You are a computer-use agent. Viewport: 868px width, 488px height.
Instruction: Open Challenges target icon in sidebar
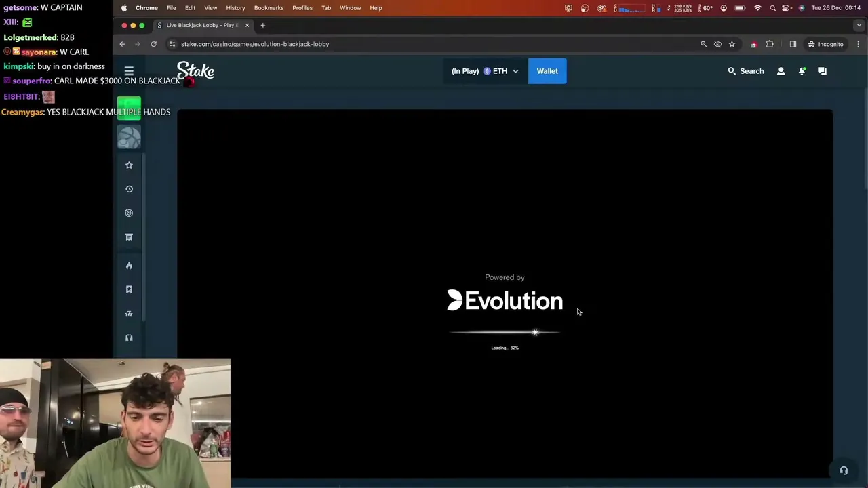[129, 213]
